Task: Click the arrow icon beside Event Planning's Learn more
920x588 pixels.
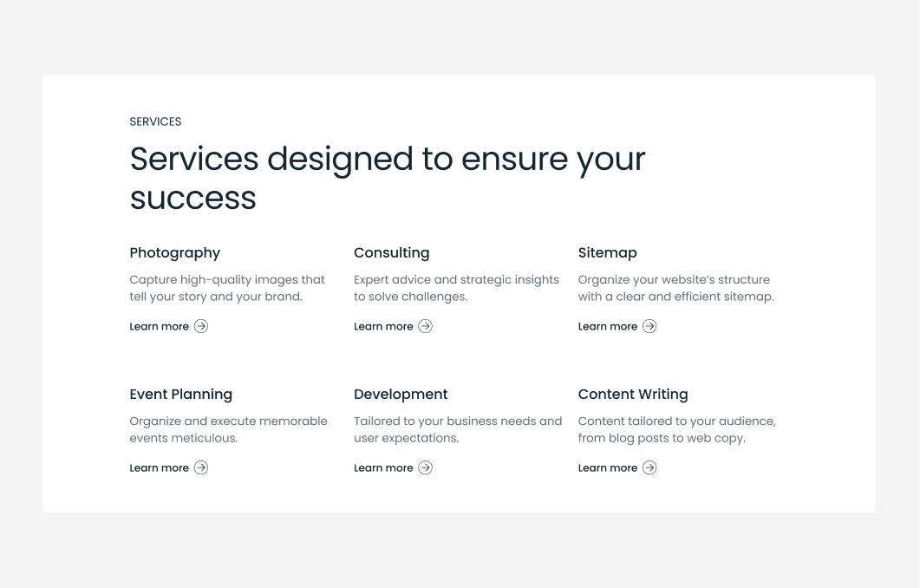Action: pyautogui.click(x=200, y=467)
